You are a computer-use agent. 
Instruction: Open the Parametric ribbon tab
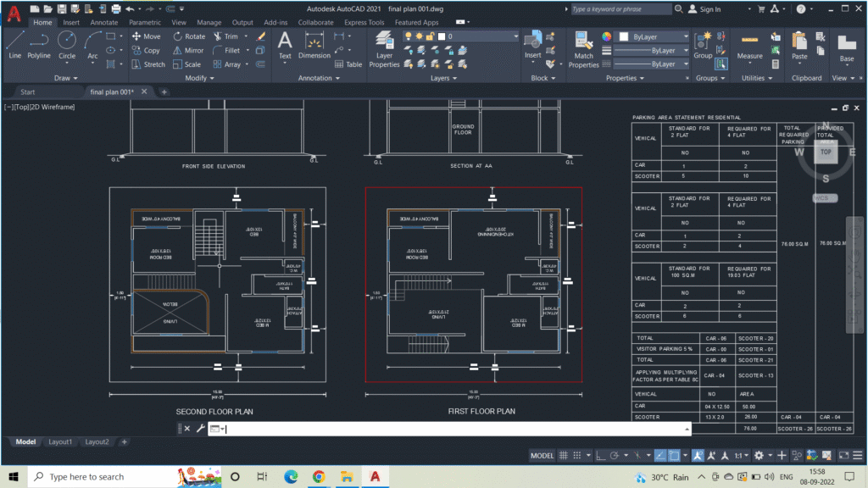click(x=145, y=23)
